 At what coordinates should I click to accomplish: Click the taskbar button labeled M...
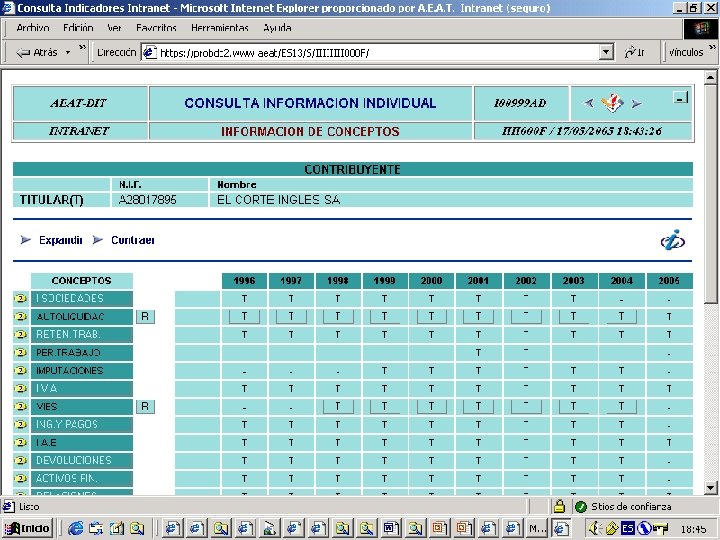537,529
